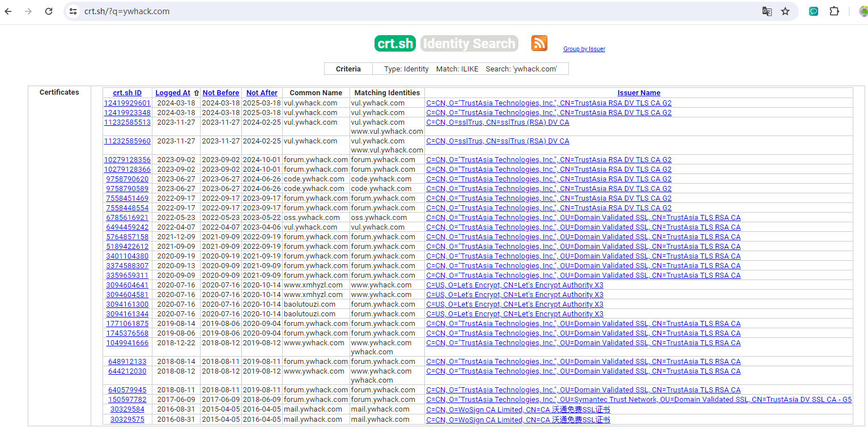
Task: Open the Group by Issuer link
Action: coord(584,49)
